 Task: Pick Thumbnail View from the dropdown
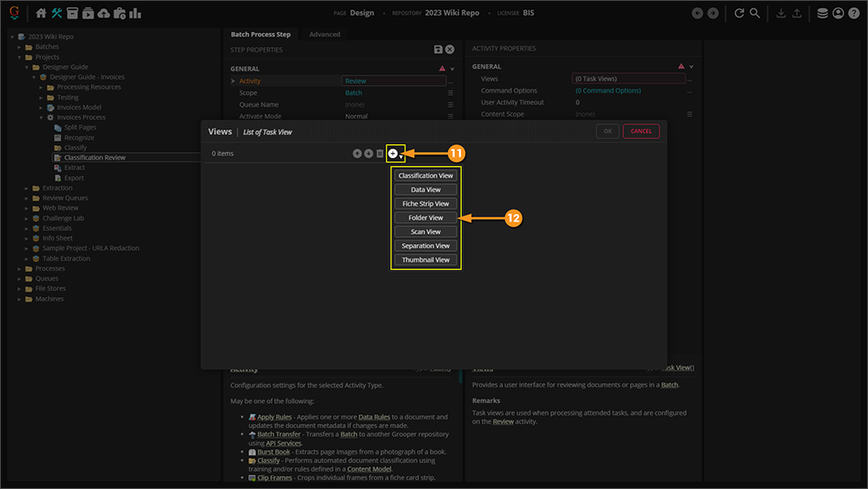tap(425, 260)
